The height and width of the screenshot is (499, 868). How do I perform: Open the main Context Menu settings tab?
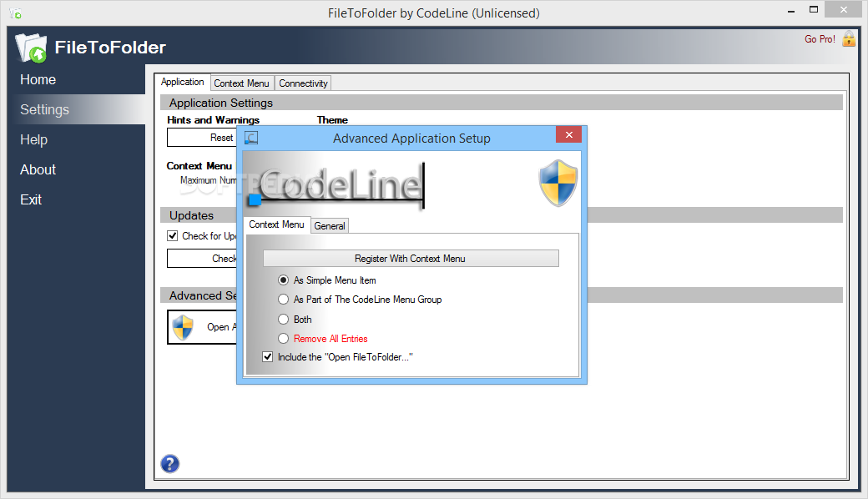pos(241,83)
